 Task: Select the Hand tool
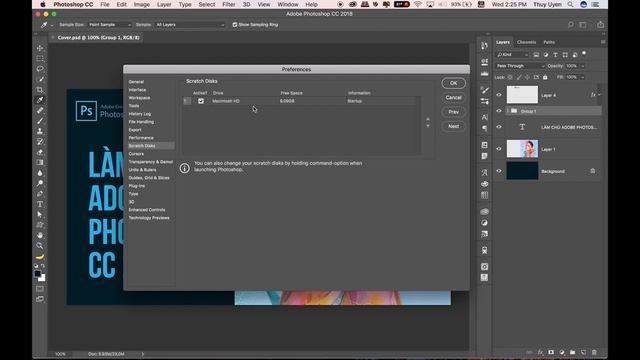40,235
